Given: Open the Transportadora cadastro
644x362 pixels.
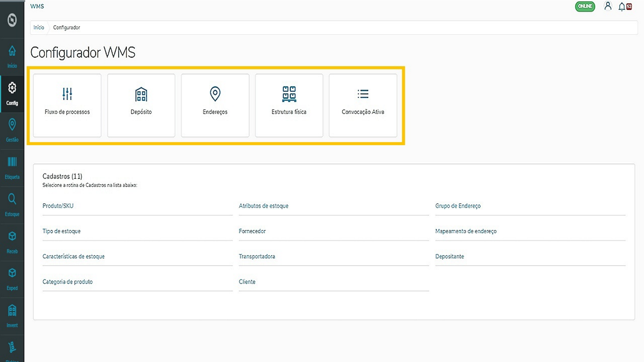Looking at the screenshot, I should pos(257,256).
